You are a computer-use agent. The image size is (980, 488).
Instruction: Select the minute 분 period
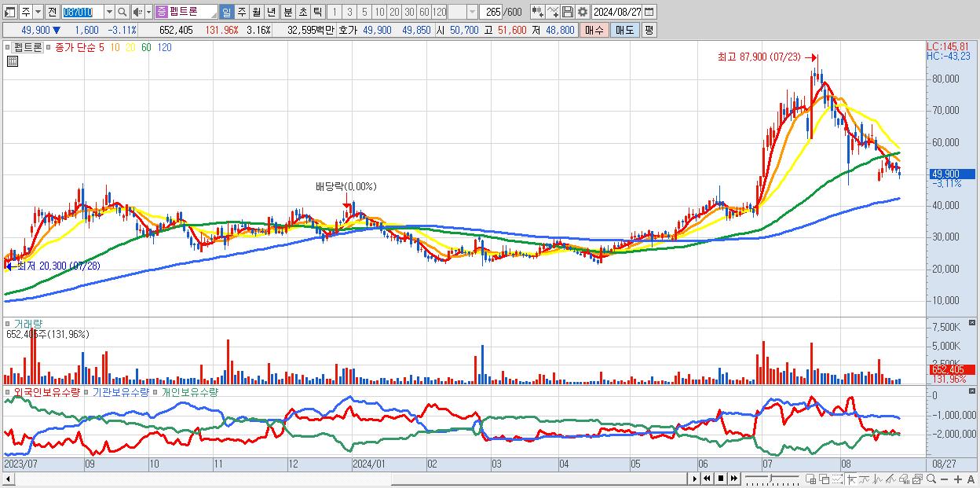pos(287,12)
